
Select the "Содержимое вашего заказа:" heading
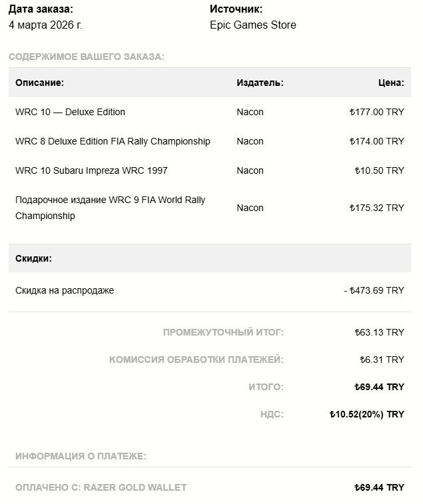click(x=87, y=57)
